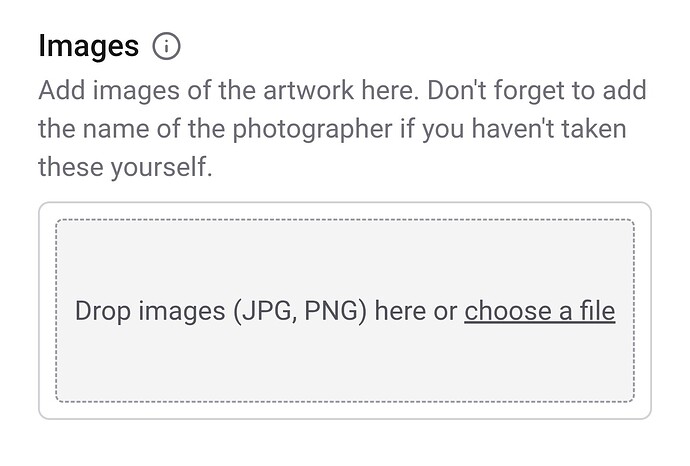Click the 'Add images of the artwork' description
Screen dimensions: 690x466
click(x=342, y=128)
